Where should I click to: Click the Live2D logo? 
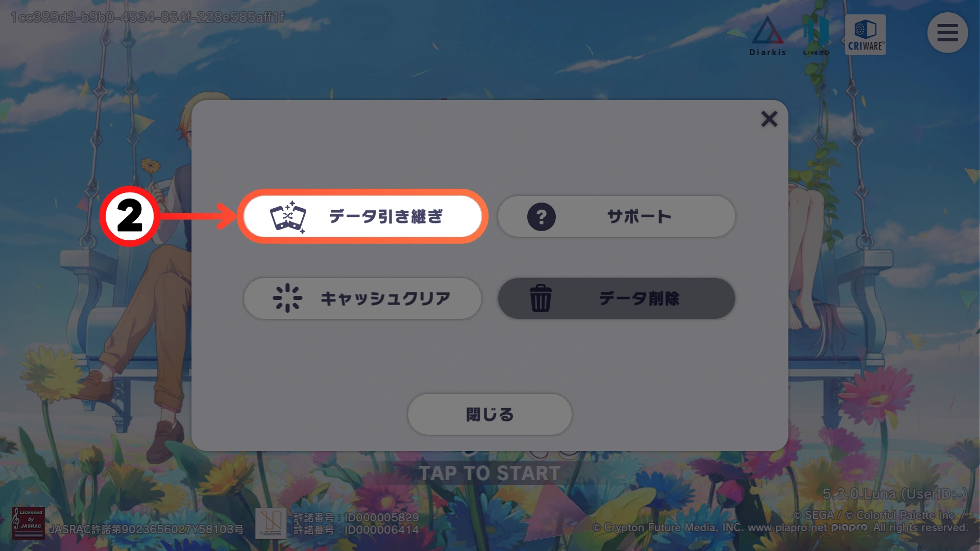[x=816, y=36]
